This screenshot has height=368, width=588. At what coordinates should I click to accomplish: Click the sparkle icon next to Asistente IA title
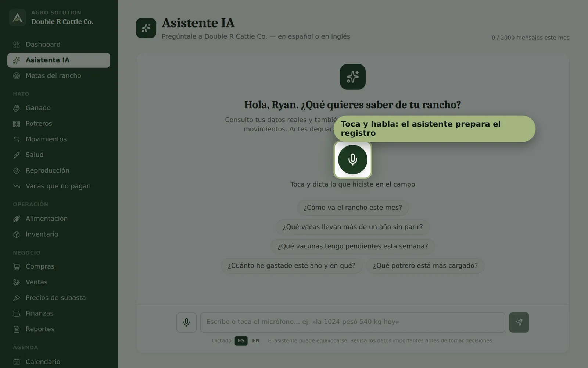[146, 28]
